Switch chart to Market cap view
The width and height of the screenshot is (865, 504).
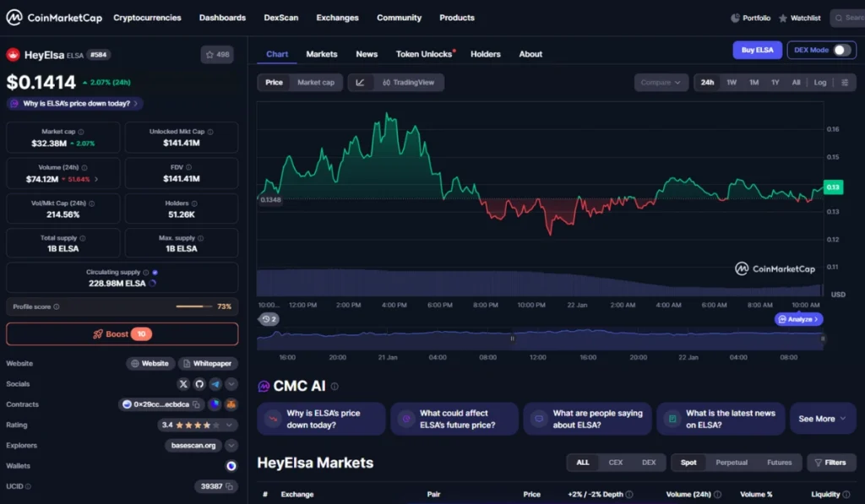tap(316, 82)
